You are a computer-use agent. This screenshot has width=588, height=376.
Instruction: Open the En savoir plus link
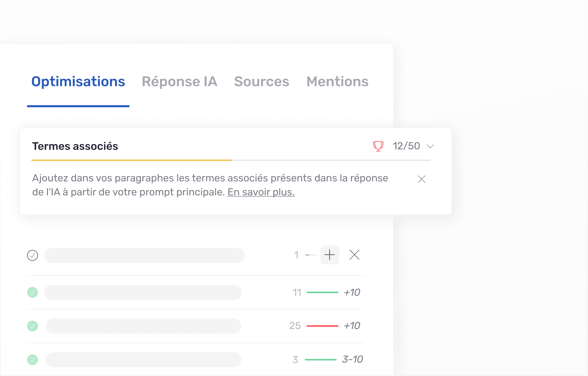[x=261, y=192]
